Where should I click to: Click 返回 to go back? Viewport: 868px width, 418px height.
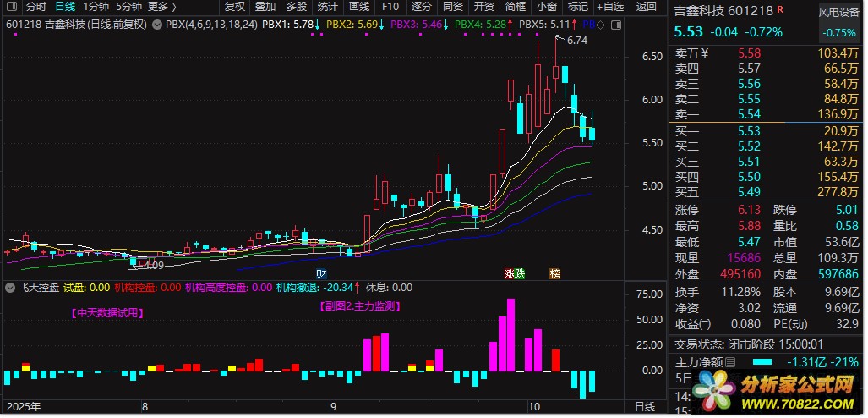pyautogui.click(x=646, y=7)
